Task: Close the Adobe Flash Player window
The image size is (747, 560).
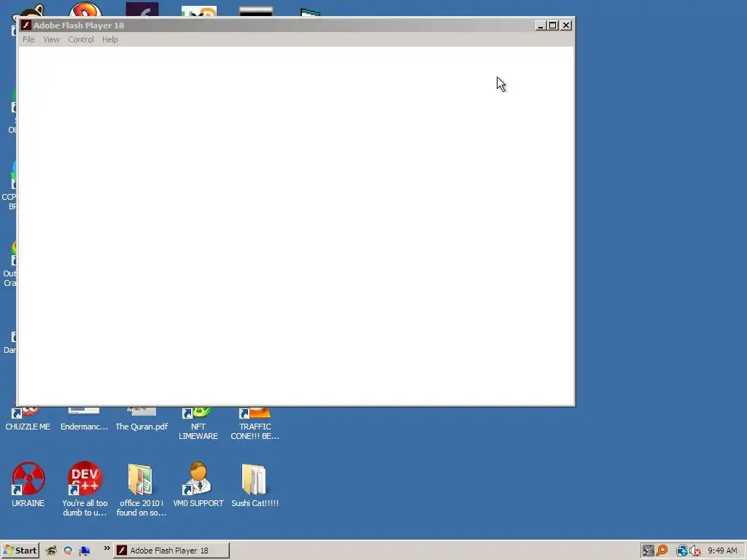Action: click(x=566, y=26)
